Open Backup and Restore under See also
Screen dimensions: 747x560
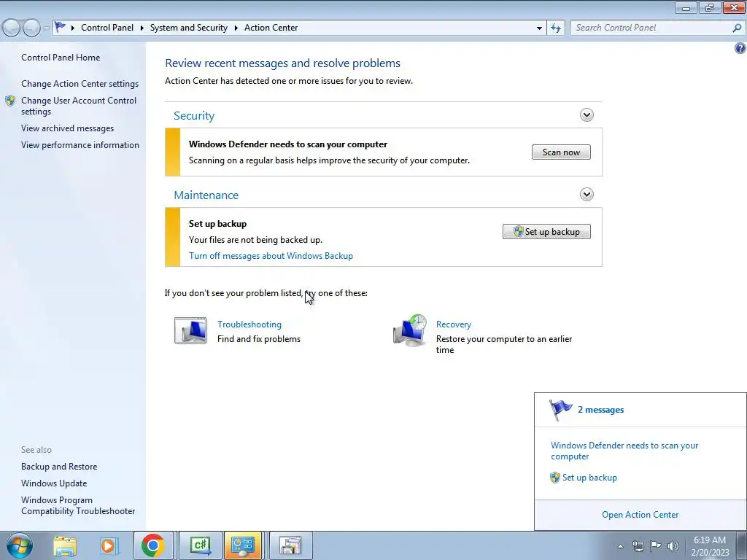(x=59, y=467)
